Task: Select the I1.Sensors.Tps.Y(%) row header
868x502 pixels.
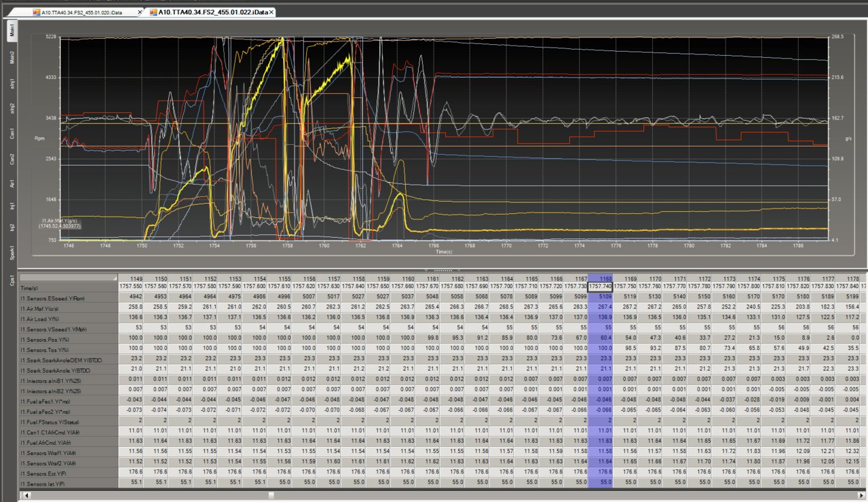Action: pyautogui.click(x=70, y=348)
